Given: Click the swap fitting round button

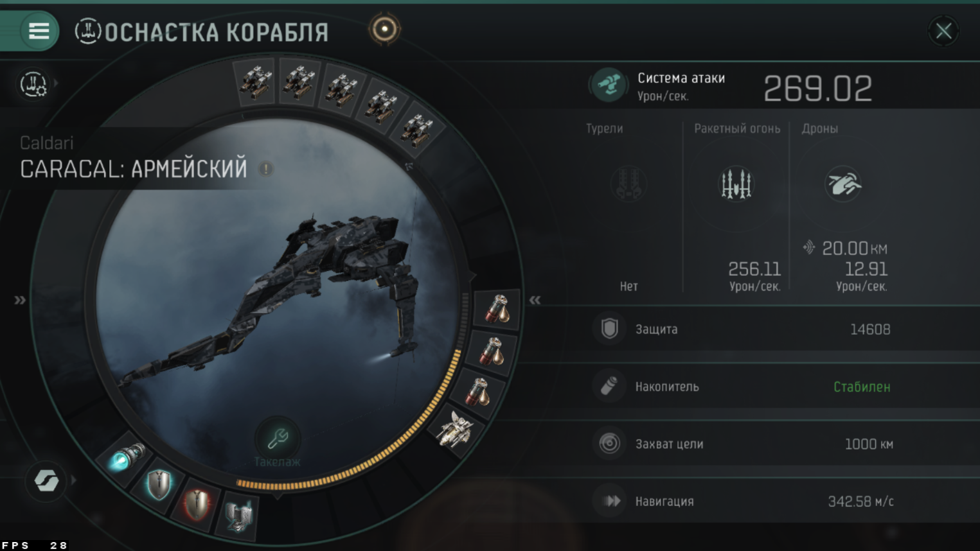Looking at the screenshot, I should [46, 480].
